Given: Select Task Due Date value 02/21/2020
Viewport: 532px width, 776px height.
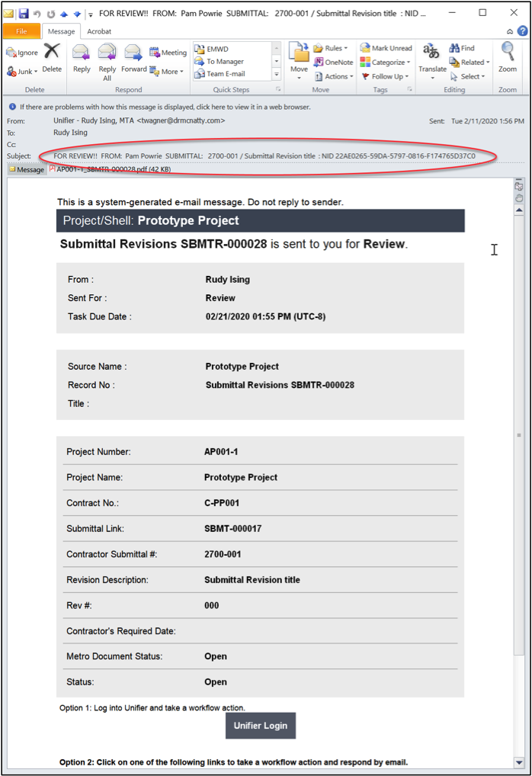Looking at the screenshot, I should click(265, 317).
